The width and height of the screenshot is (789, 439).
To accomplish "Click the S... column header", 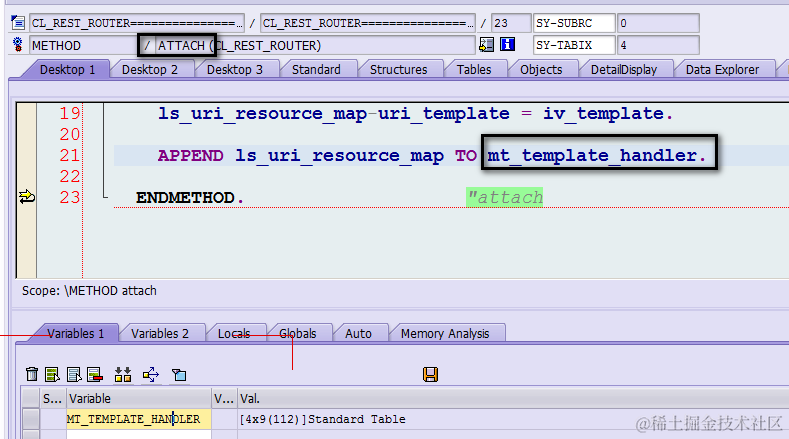I will tap(53, 399).
